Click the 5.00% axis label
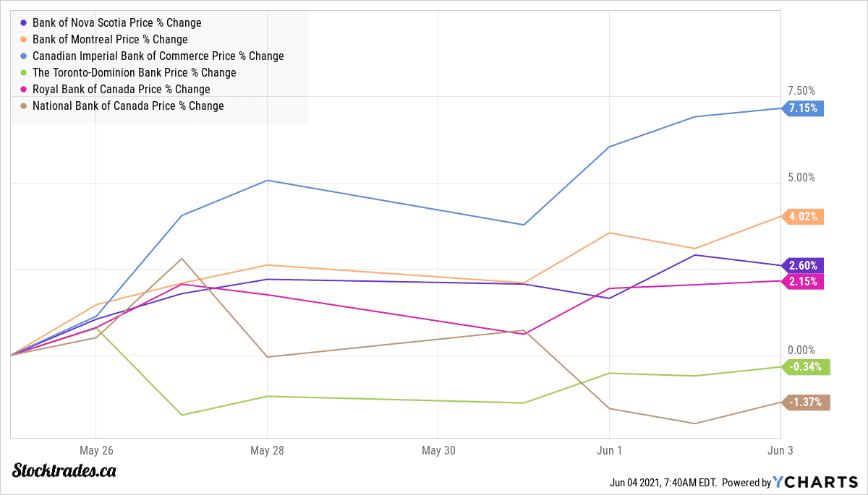868x495 pixels. coord(801,178)
